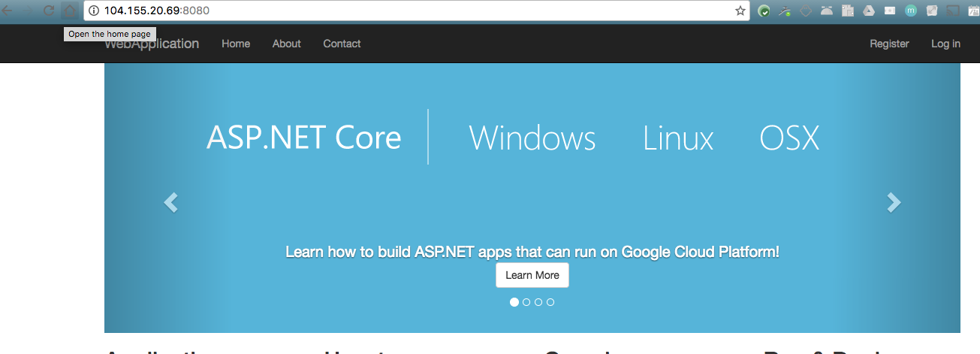Click the Cast screen icon in toolbar
Screen dimensions: 980x354
[x=952, y=11]
